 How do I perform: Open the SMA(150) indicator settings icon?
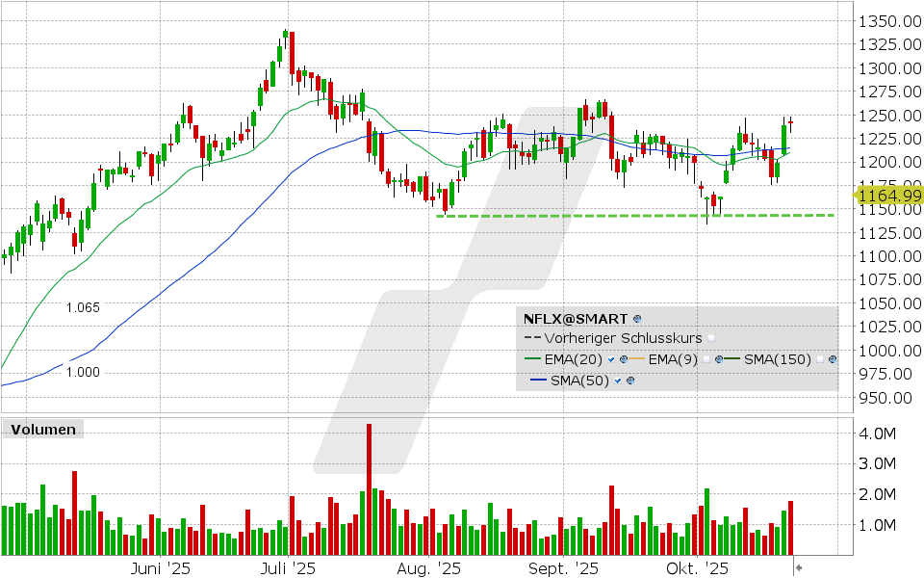832,360
